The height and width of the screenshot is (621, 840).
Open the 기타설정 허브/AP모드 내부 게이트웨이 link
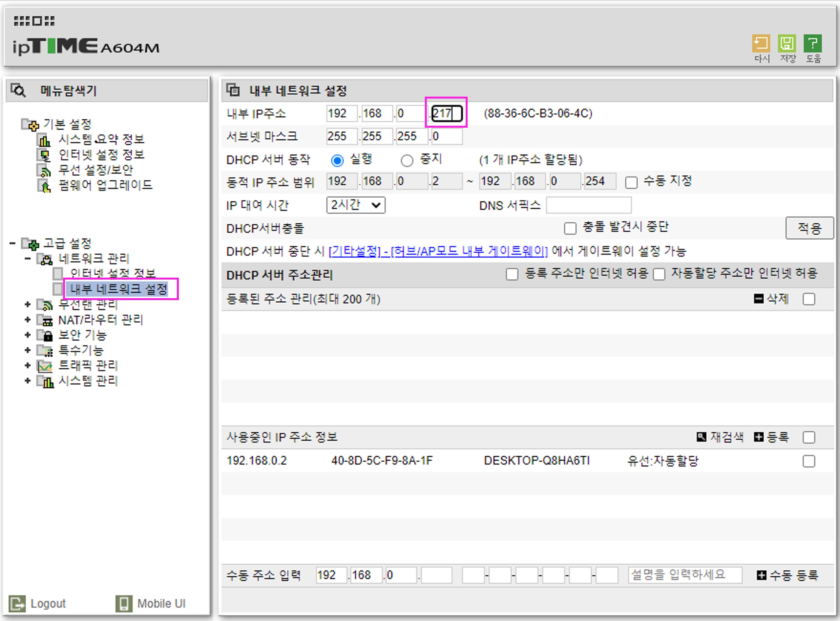[438, 251]
